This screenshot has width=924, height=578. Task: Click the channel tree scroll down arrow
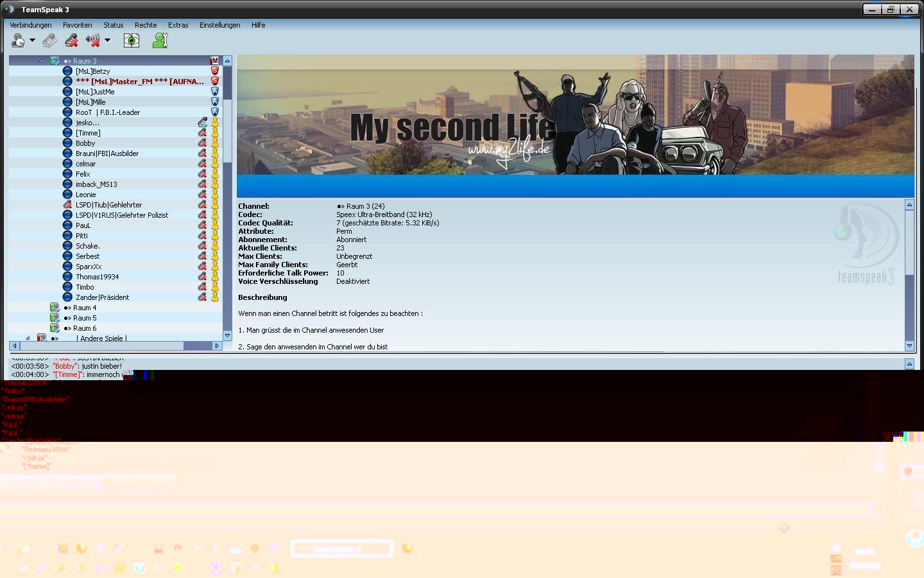coord(227,335)
